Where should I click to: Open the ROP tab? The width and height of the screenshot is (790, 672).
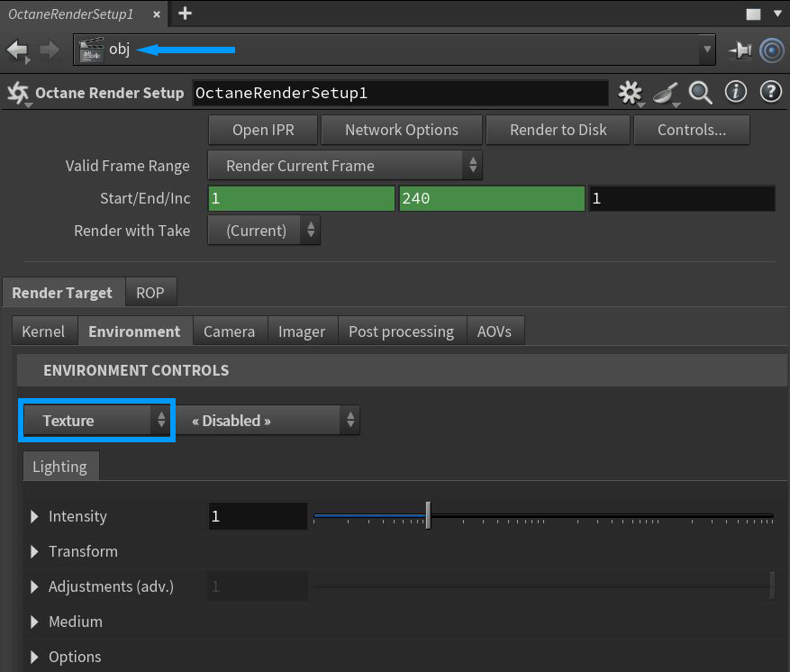click(150, 293)
